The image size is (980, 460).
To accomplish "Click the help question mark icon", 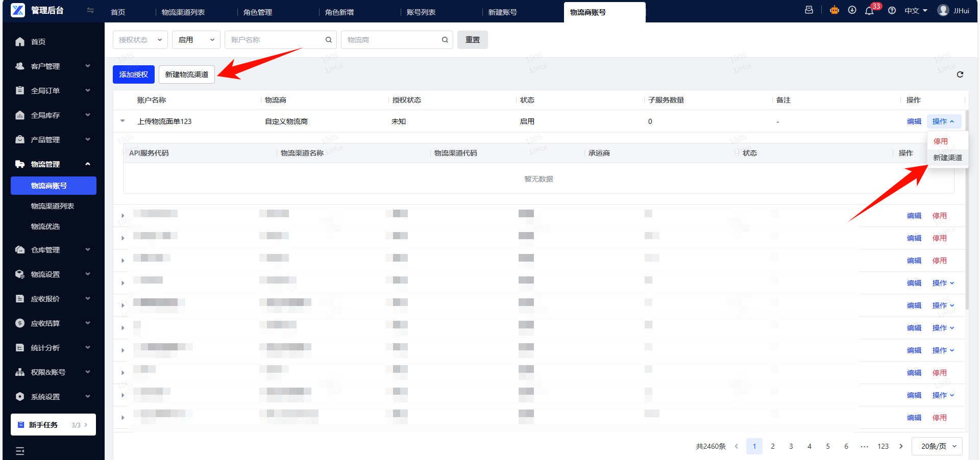I will click(x=892, y=11).
